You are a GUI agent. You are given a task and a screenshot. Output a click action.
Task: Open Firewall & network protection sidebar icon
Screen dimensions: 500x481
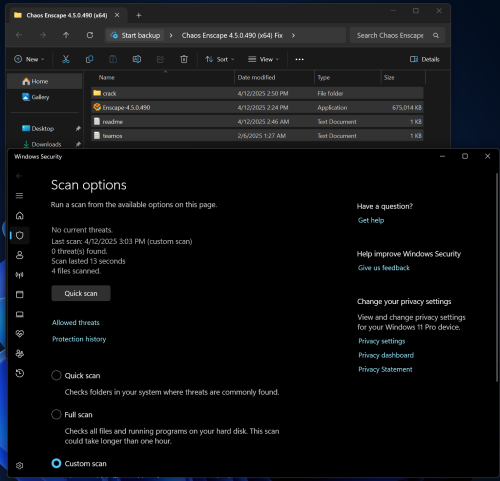pos(20,275)
